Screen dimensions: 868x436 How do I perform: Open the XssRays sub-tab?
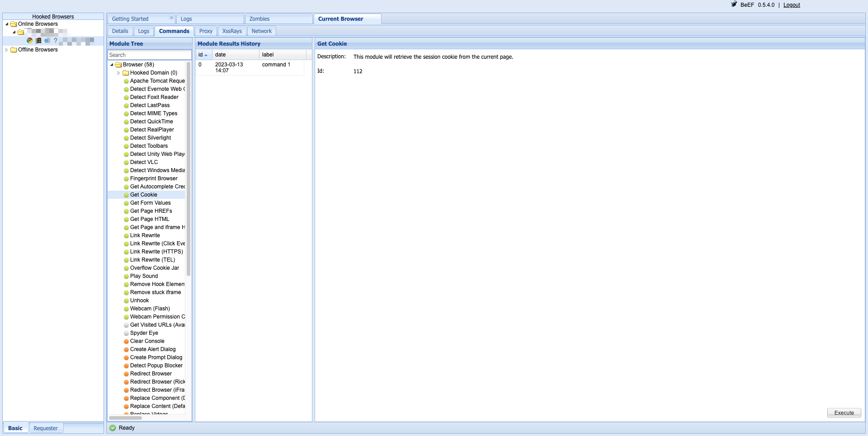point(232,31)
